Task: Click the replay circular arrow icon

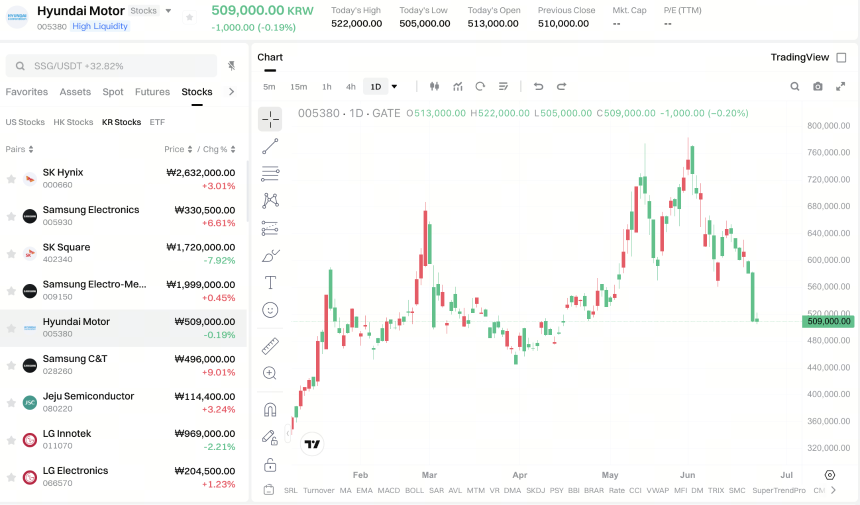Action: tap(480, 86)
